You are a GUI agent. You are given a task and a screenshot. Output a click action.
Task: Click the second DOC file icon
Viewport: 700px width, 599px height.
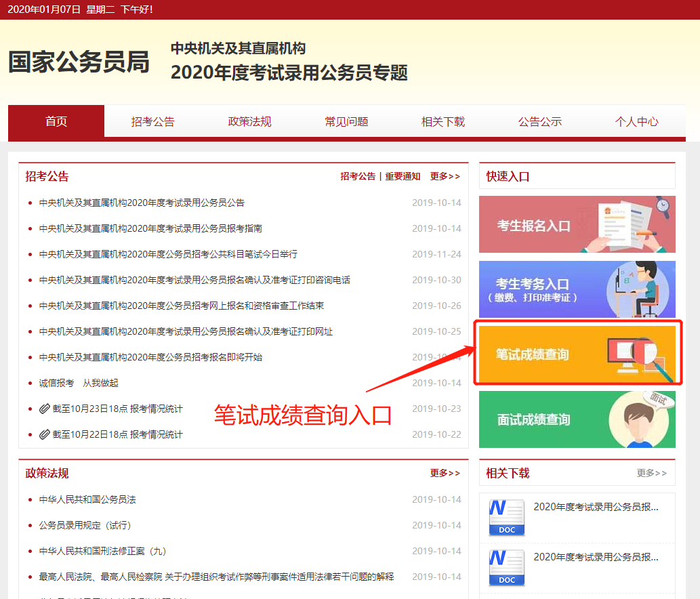[507, 568]
